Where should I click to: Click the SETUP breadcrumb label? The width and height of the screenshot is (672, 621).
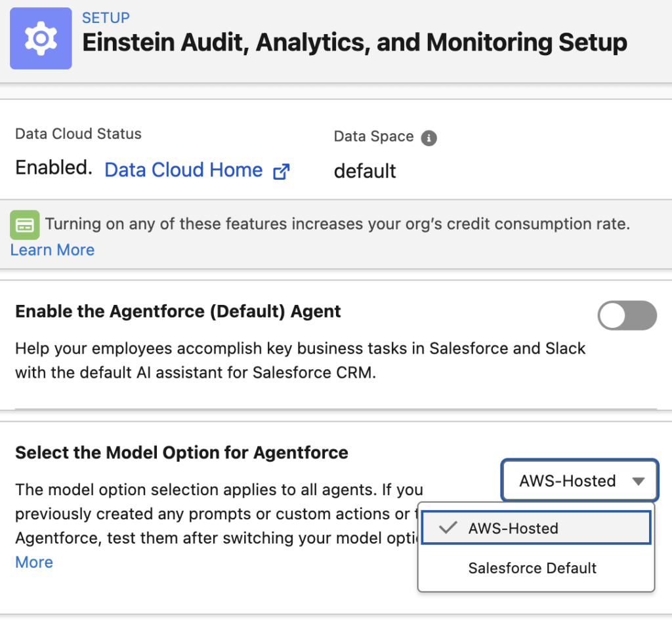[106, 18]
